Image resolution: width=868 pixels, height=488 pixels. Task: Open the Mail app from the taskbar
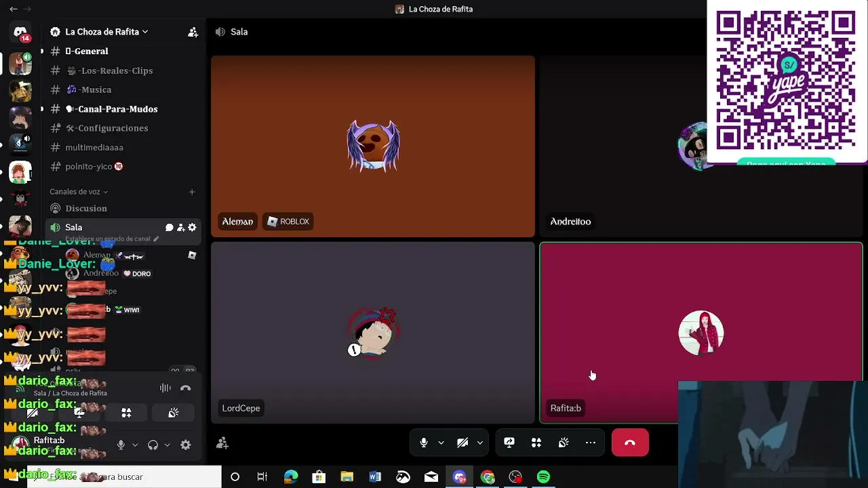431,477
